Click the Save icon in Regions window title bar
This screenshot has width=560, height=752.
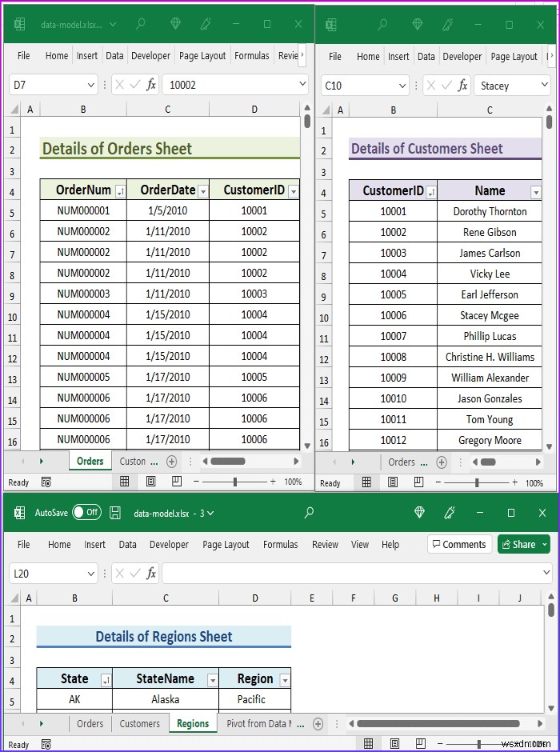(x=115, y=513)
